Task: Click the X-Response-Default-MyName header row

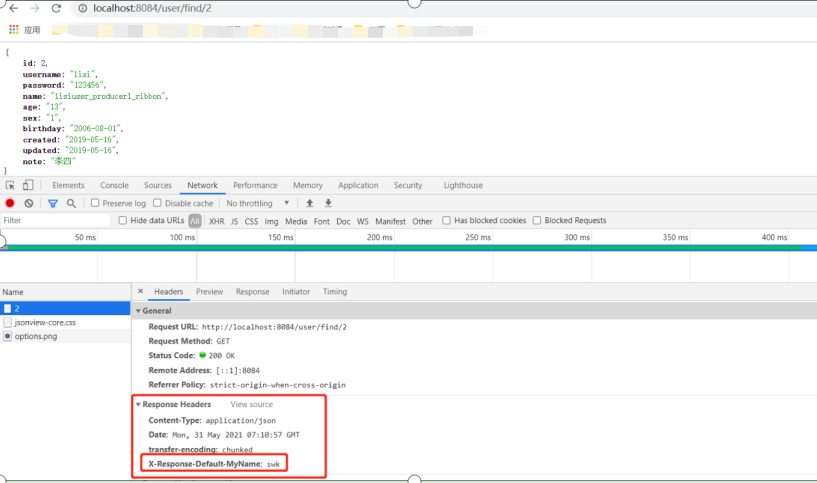Action: 214,464
